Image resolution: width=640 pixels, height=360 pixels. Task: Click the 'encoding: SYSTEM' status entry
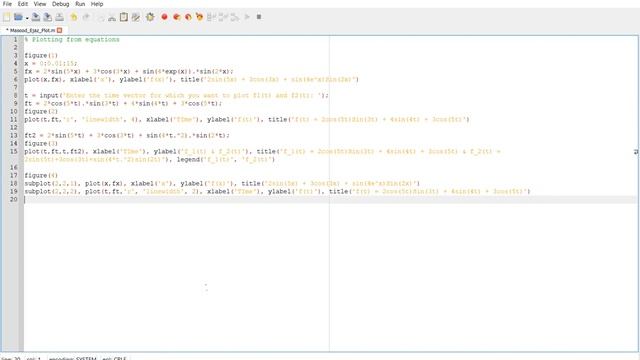(72, 358)
